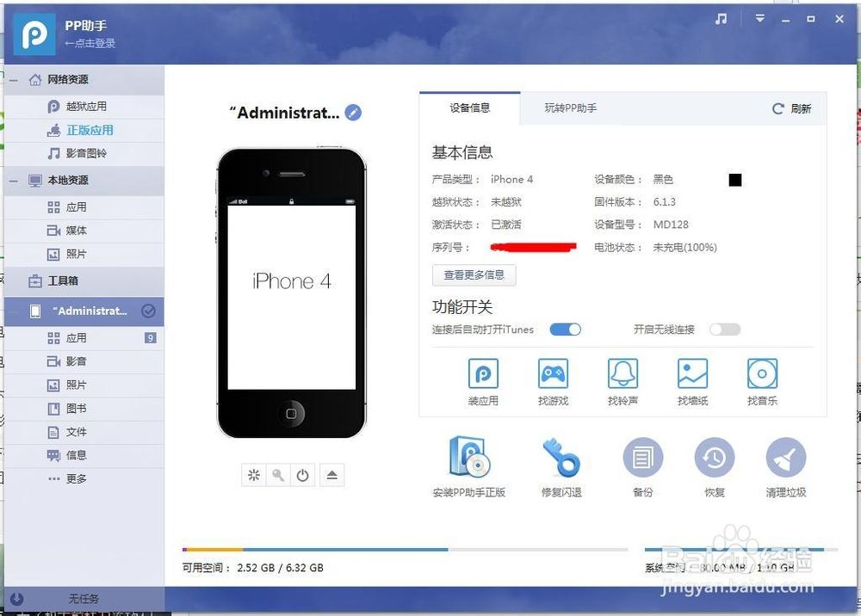Click the PP助手 logo icon

point(34,34)
